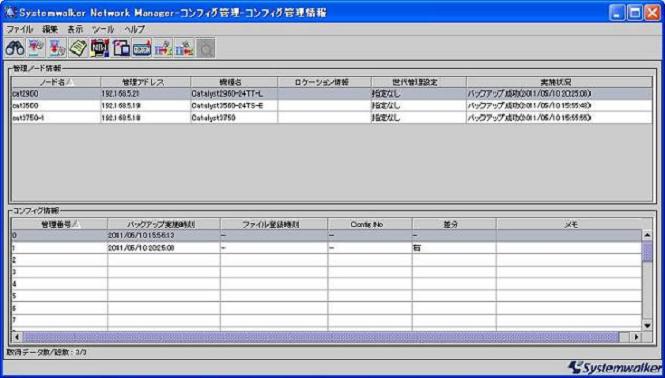Select config row number 1

pyautogui.click(x=327, y=248)
